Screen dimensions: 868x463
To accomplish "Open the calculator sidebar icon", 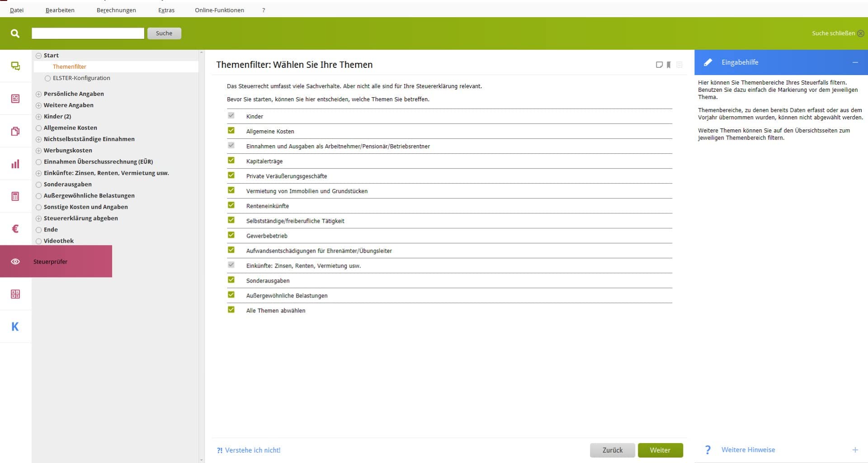I will tap(15, 196).
